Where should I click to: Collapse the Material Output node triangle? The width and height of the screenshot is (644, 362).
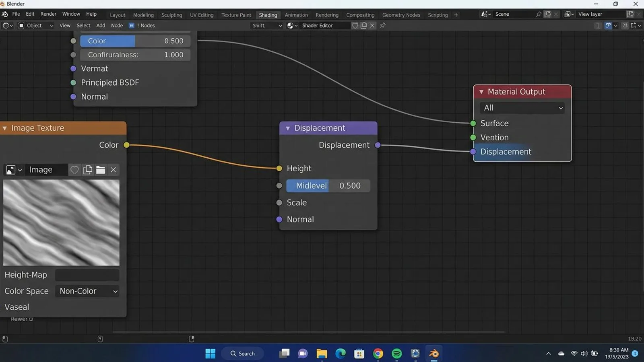point(481,92)
